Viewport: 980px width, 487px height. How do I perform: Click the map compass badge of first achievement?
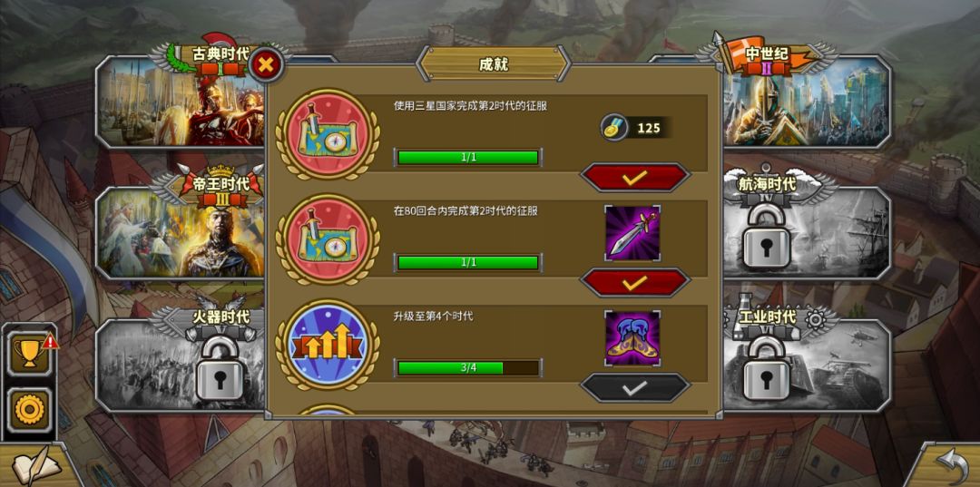coord(328,133)
